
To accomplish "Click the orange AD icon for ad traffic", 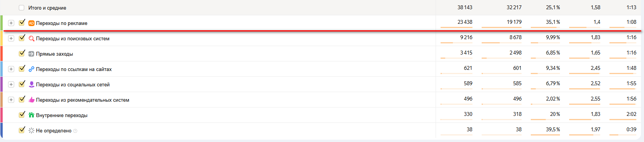I will (31, 23).
